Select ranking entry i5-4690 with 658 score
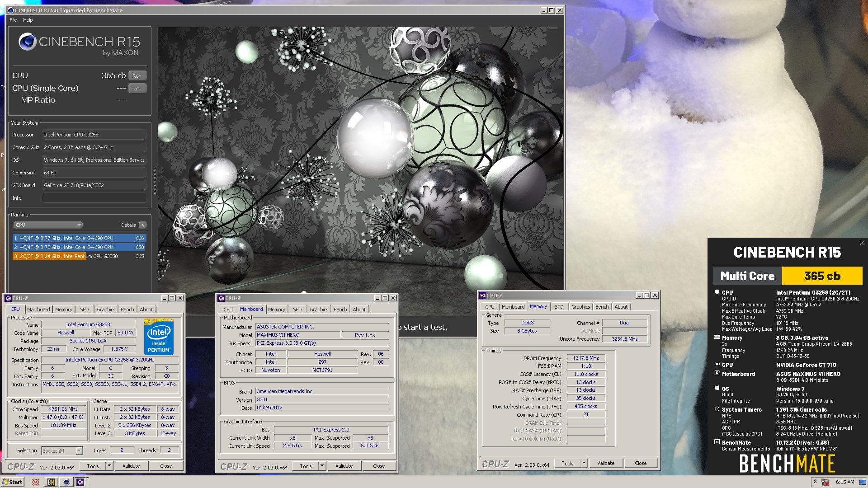The image size is (868, 488). pos(79,247)
